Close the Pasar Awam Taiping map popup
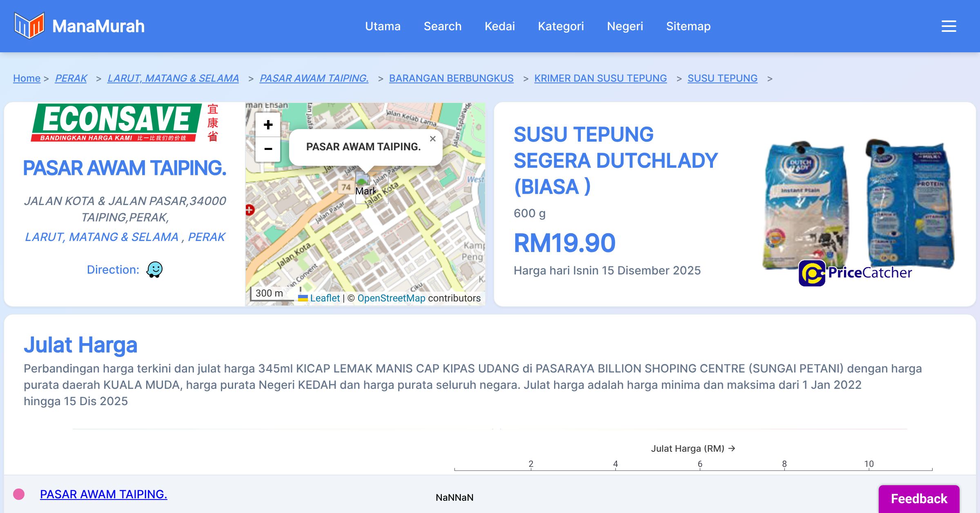 pyautogui.click(x=433, y=139)
